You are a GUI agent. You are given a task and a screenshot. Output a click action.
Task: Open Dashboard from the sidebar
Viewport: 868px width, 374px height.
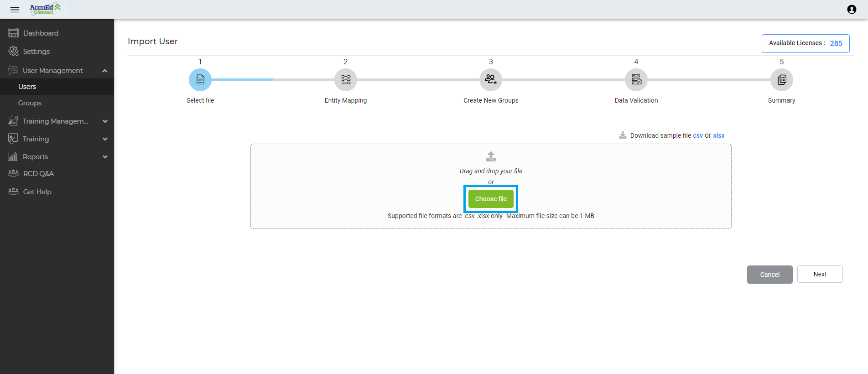coord(41,33)
